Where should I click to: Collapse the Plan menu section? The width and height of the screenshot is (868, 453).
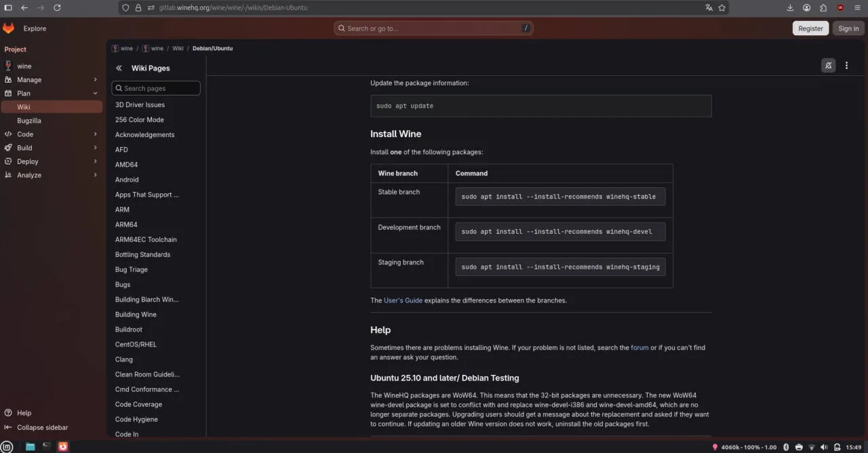(x=52, y=93)
